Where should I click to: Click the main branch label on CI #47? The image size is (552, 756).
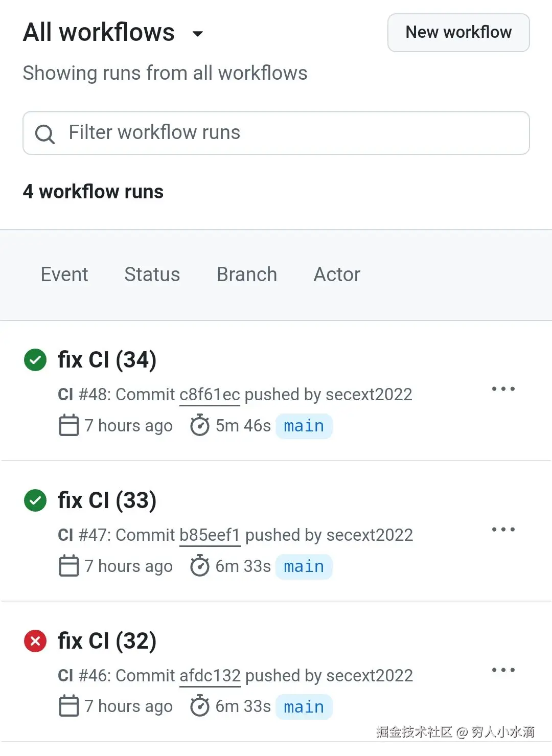coord(304,567)
